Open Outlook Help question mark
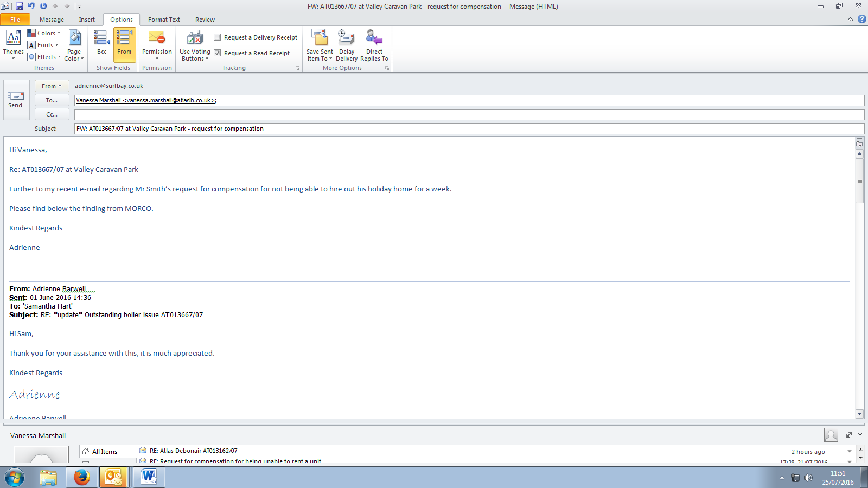The height and width of the screenshot is (488, 868). (861, 19)
